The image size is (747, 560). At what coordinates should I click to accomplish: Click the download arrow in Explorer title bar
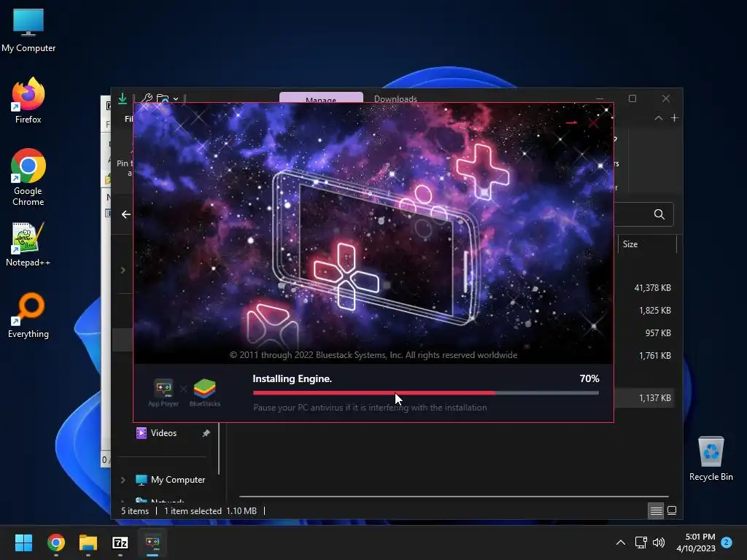[123, 98]
